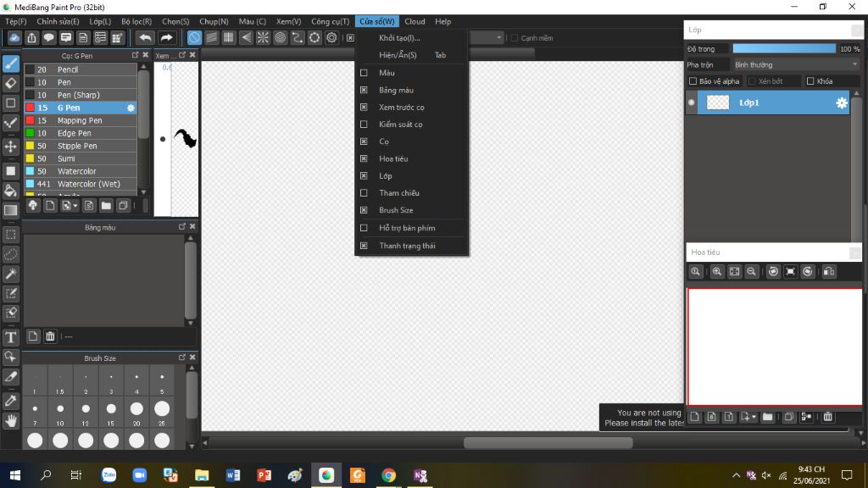Toggle the Kiểm soát cọ checkbox
Screen dimensions: 868x488
point(364,125)
